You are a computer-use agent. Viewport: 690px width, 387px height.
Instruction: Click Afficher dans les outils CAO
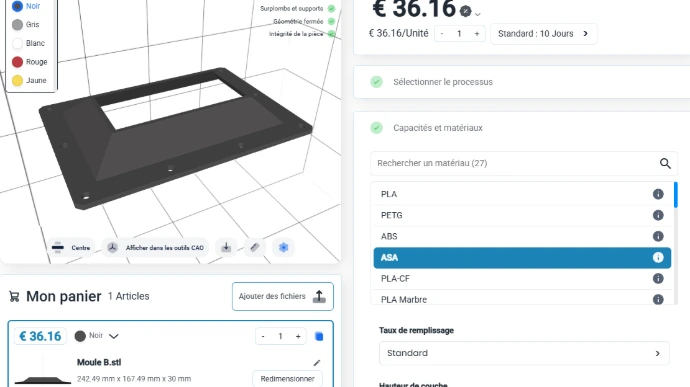coord(156,248)
